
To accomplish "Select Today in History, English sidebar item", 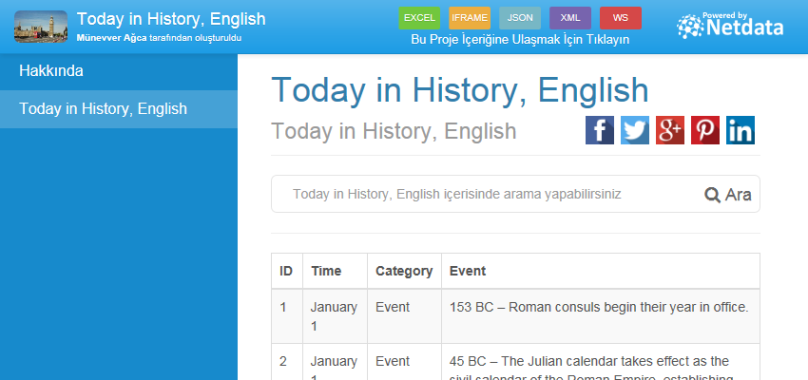I will [119, 109].
